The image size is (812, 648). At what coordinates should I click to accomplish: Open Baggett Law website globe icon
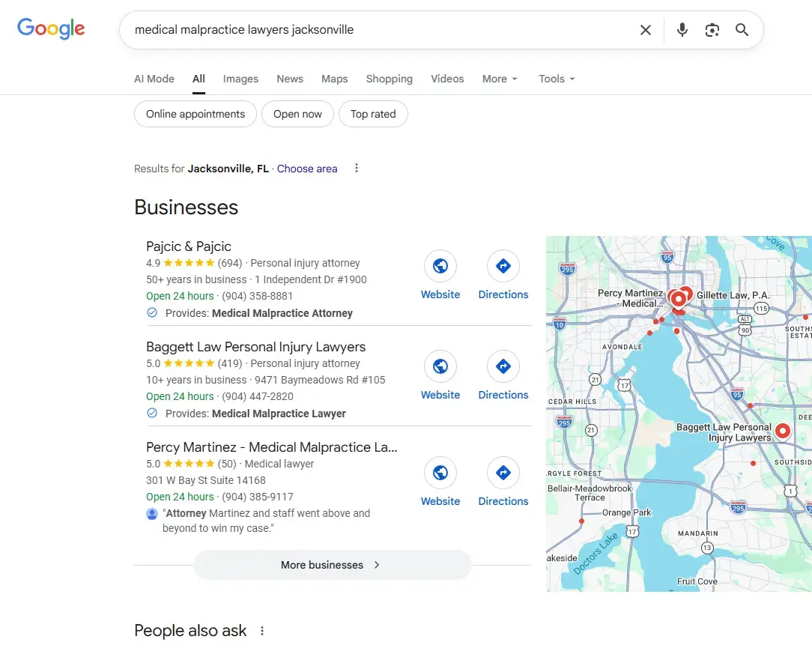(x=440, y=366)
